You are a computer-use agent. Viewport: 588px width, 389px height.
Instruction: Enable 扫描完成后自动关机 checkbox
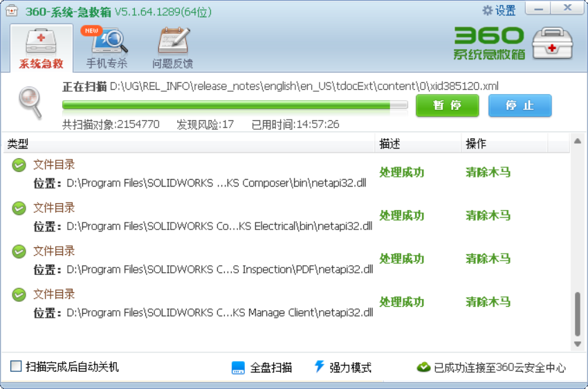pos(16,366)
